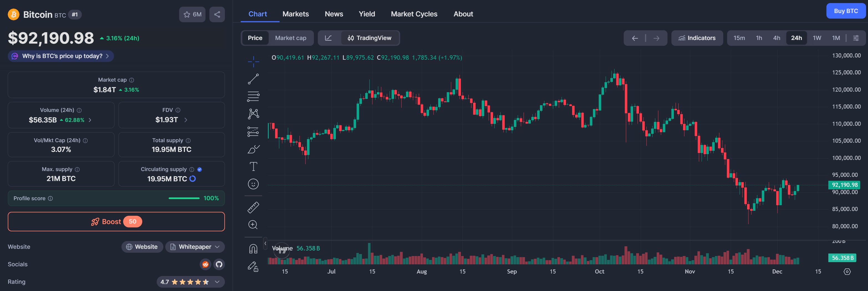This screenshot has width=868, height=291.
Task: Select the trend line drawing tool
Action: (253, 79)
